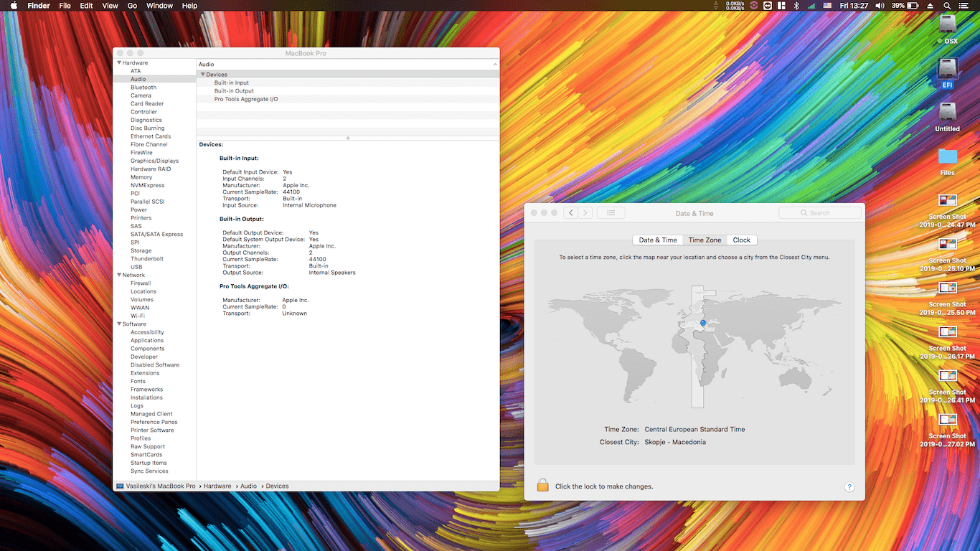Click the battery status icon showing 39%
This screenshot has width=980, height=551.
coord(905,5)
